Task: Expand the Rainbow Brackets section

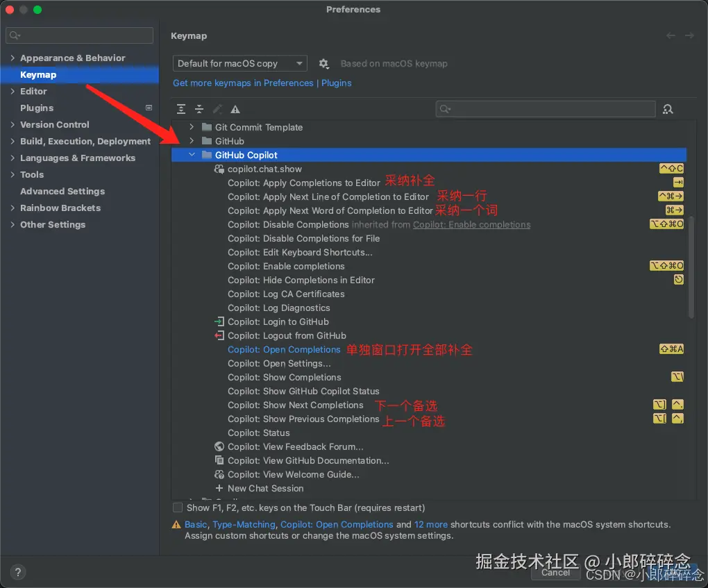Action: 12,208
